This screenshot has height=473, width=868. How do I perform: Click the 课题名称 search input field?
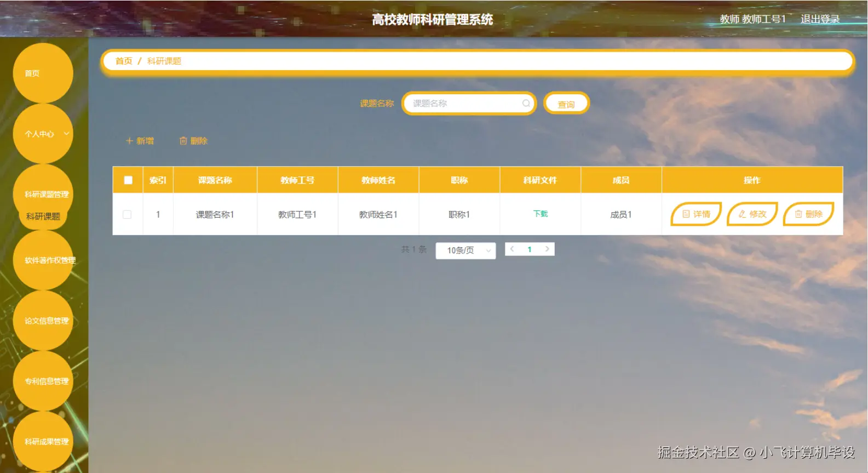[x=469, y=103]
